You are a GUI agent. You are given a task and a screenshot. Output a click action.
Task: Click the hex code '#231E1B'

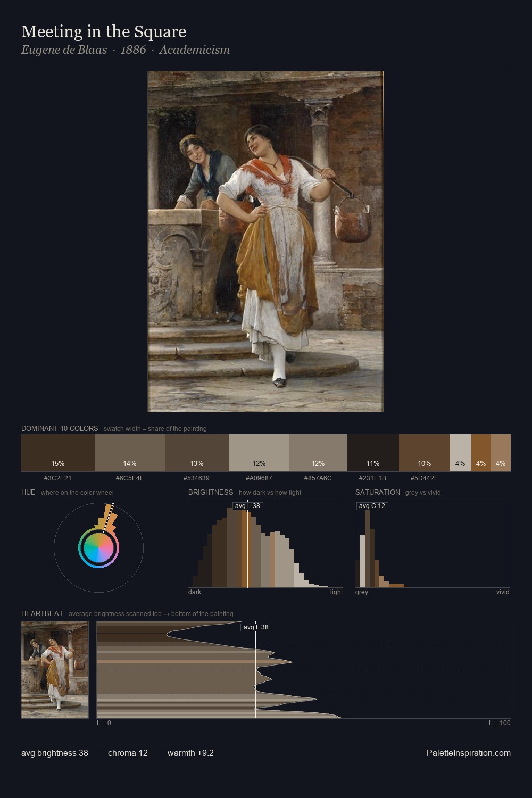pyautogui.click(x=373, y=478)
